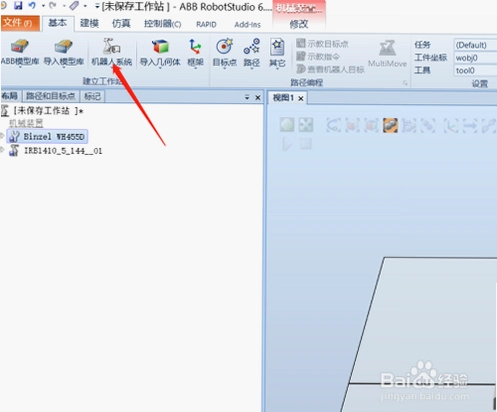Click the 目标点 target point icon

225,53
